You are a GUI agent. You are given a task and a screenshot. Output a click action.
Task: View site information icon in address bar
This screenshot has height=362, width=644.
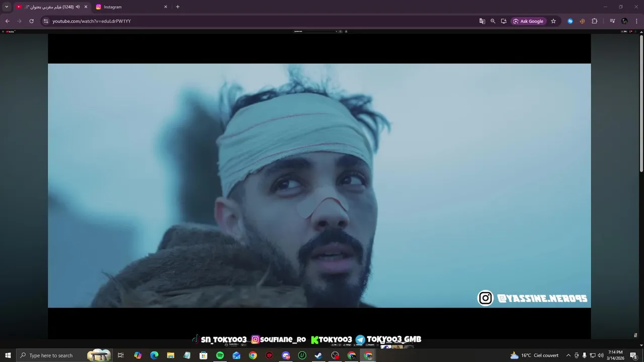coord(46,21)
